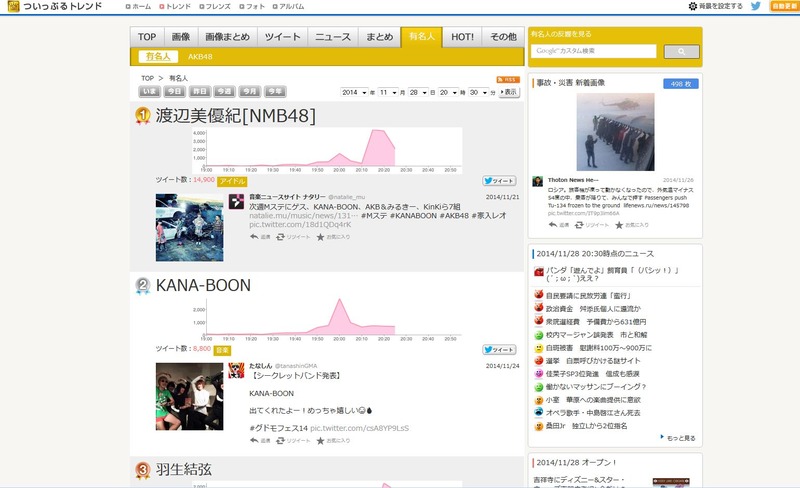The image size is (800, 488).
Task: Open the KANA-BOON tweet photo thumbnail
Action: [189, 397]
